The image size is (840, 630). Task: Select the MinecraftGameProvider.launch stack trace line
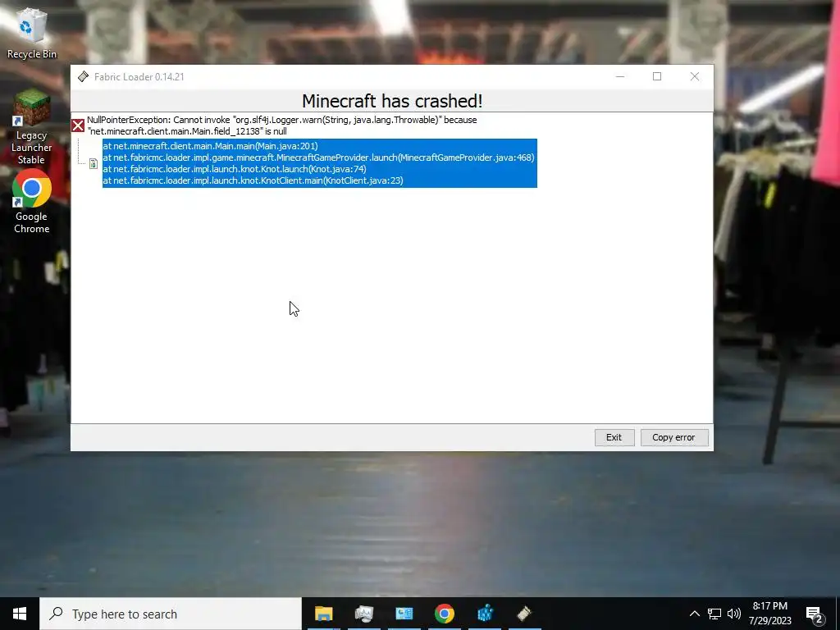318,157
